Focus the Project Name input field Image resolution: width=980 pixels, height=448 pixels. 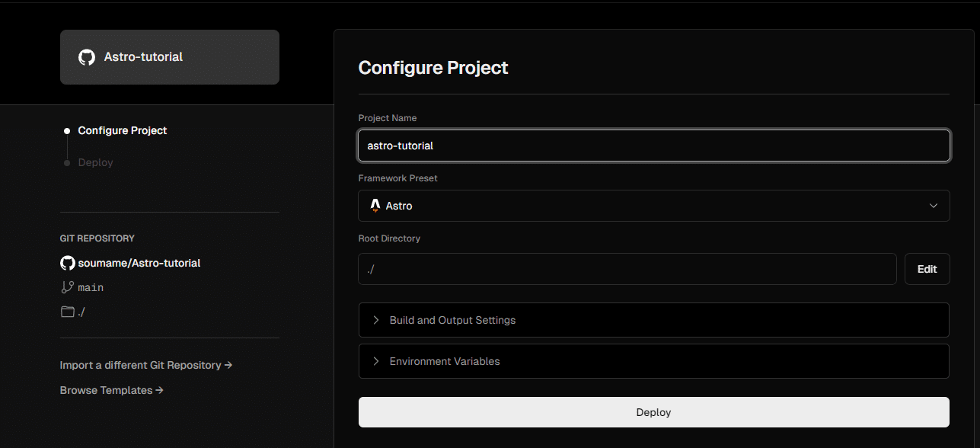point(653,146)
